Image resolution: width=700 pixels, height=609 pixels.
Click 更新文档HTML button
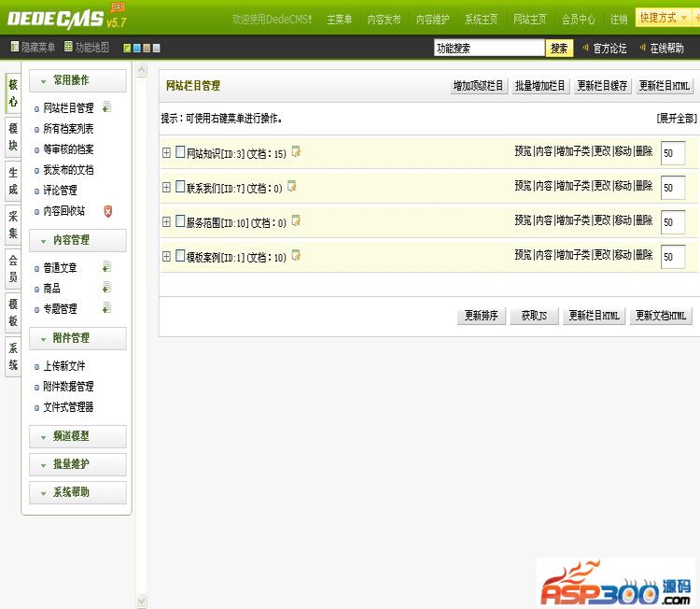coord(661,316)
